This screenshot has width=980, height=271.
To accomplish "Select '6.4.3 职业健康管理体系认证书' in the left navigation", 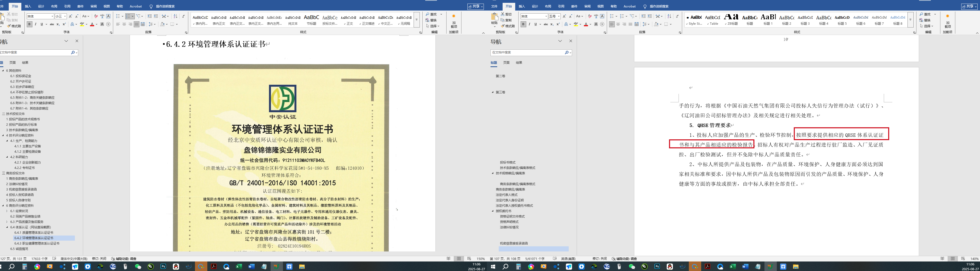I will coord(37,244).
